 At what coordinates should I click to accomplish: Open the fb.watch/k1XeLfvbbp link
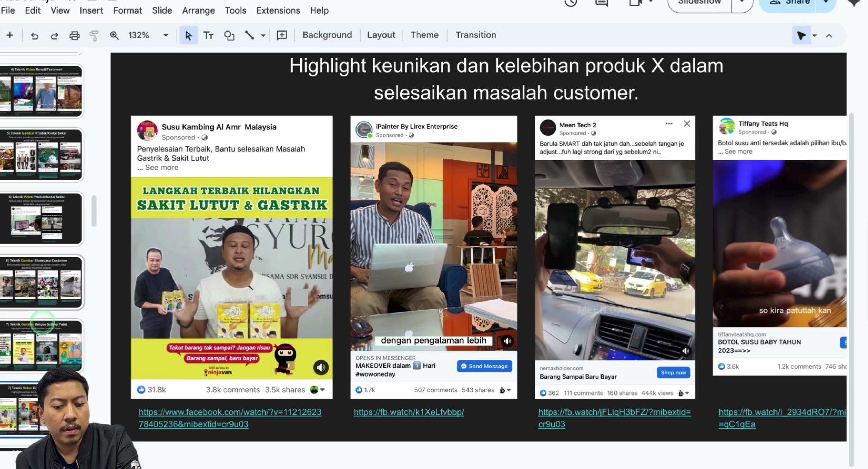[409, 412]
